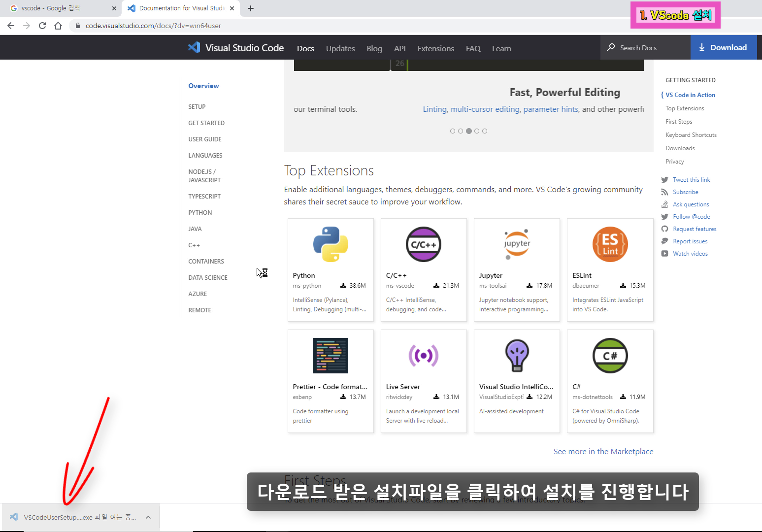Click the GitHub icon beside Request features

click(x=664, y=229)
